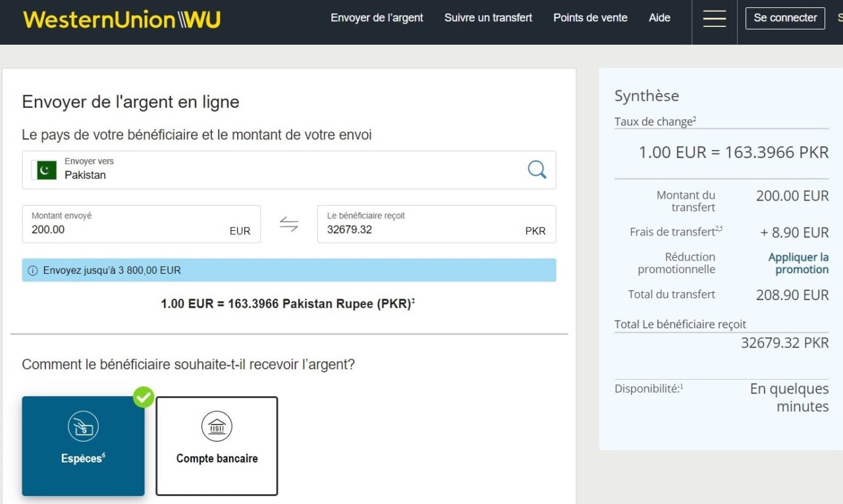The image size is (843, 504).
Task: Click the Disponibilité label
Action: pos(649,389)
